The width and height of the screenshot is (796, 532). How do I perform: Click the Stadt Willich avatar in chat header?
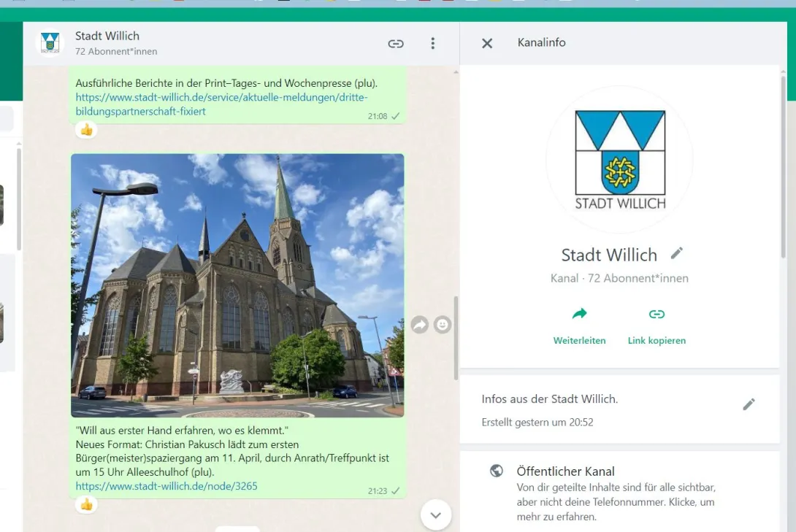pyautogui.click(x=50, y=42)
